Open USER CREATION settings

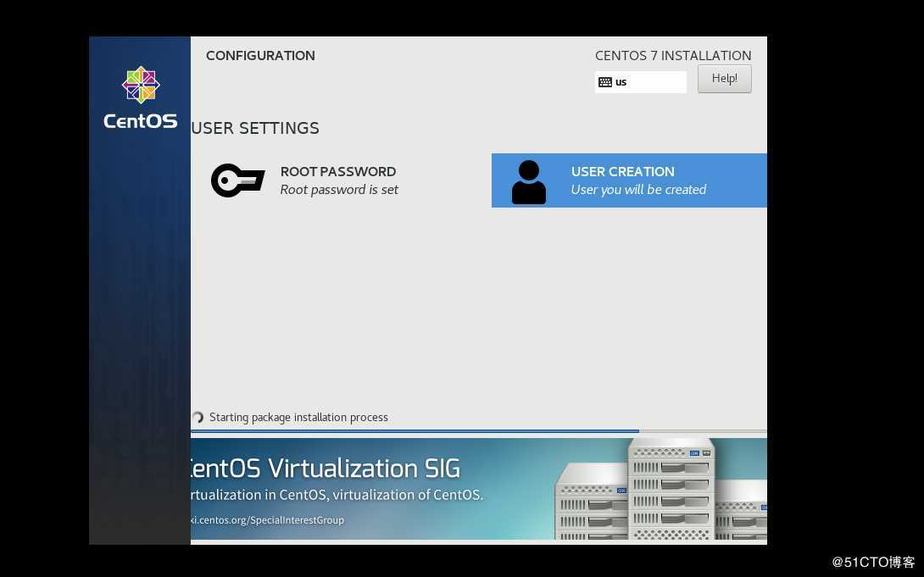coord(629,180)
